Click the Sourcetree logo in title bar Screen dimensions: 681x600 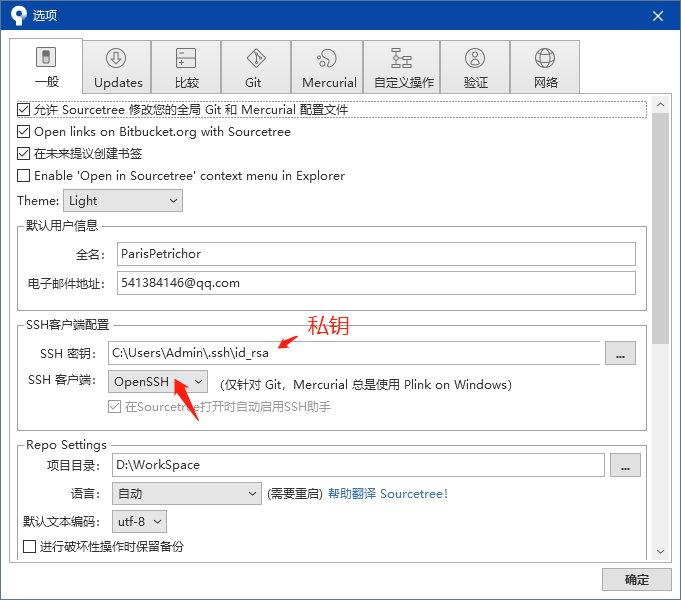(x=19, y=16)
